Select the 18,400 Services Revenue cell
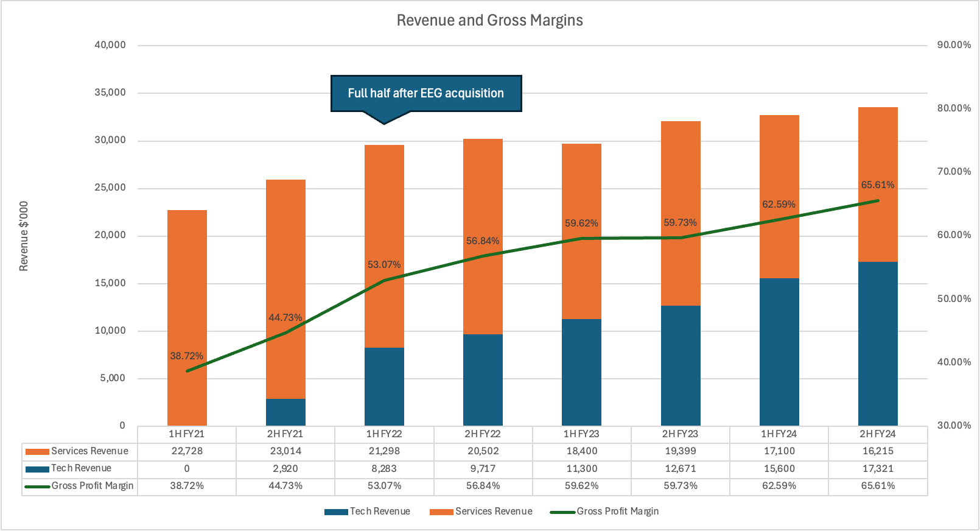This screenshot has height=531, width=980. tap(581, 451)
